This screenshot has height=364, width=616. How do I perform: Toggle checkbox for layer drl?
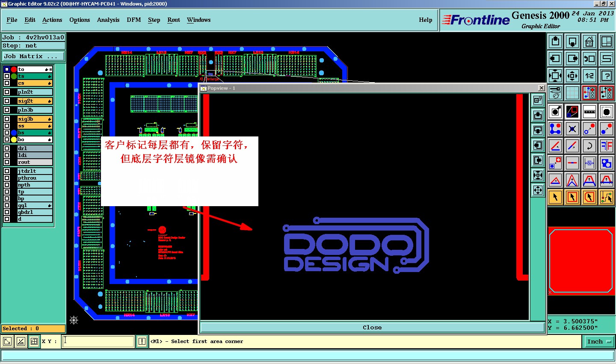pyautogui.click(x=7, y=148)
